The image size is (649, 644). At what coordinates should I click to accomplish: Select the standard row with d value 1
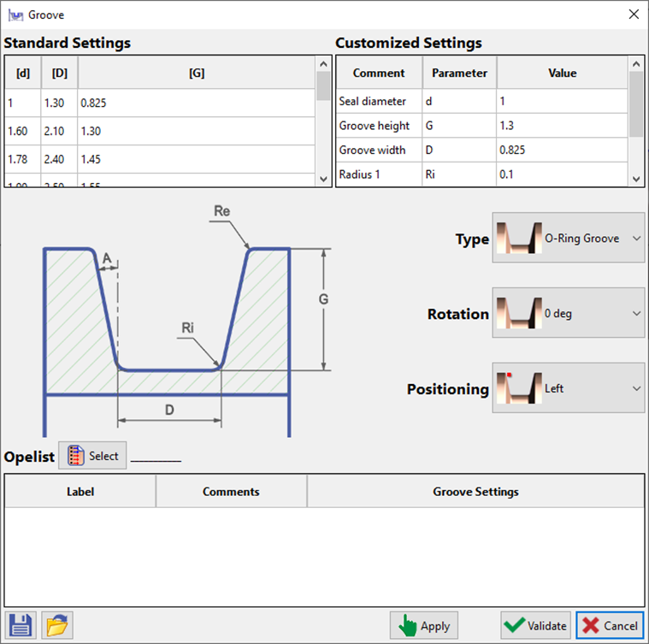tap(160, 103)
